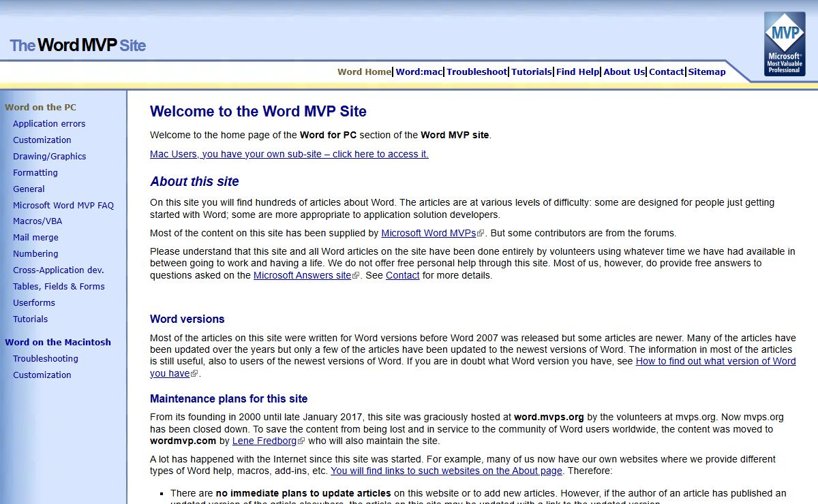Click the About this site heading
The height and width of the screenshot is (504, 818).
tap(194, 182)
